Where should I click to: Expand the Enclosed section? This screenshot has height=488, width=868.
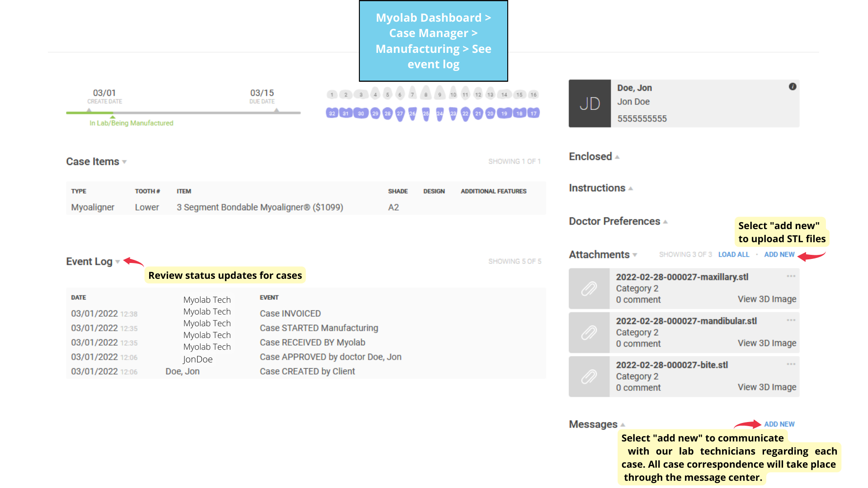click(617, 157)
